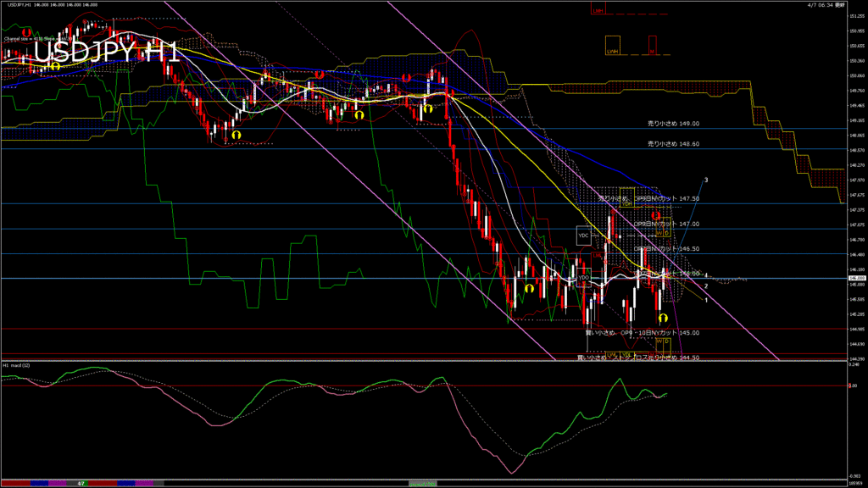The height and width of the screenshot is (488, 868).
Task: Click the red M box beside LWH
Action: 652,46
